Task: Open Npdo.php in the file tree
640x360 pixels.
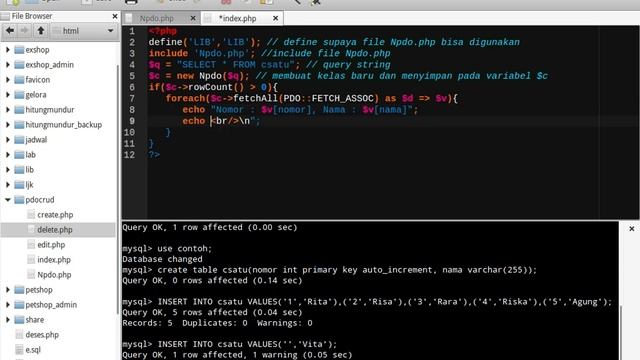Action: (x=54, y=275)
